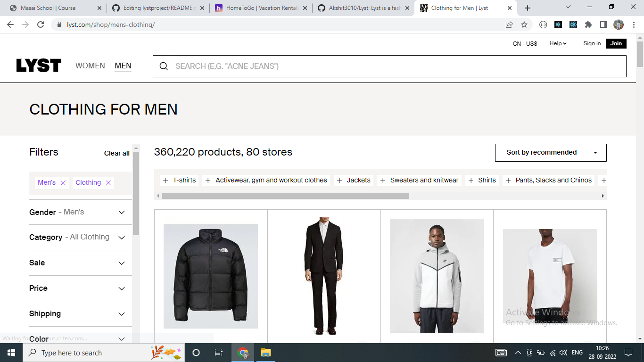The image size is (644, 362).
Task: Open the Nike hoodie product
Action: pos(437,276)
